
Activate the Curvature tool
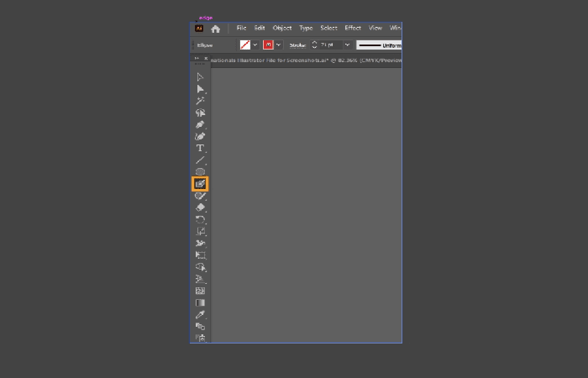(200, 136)
